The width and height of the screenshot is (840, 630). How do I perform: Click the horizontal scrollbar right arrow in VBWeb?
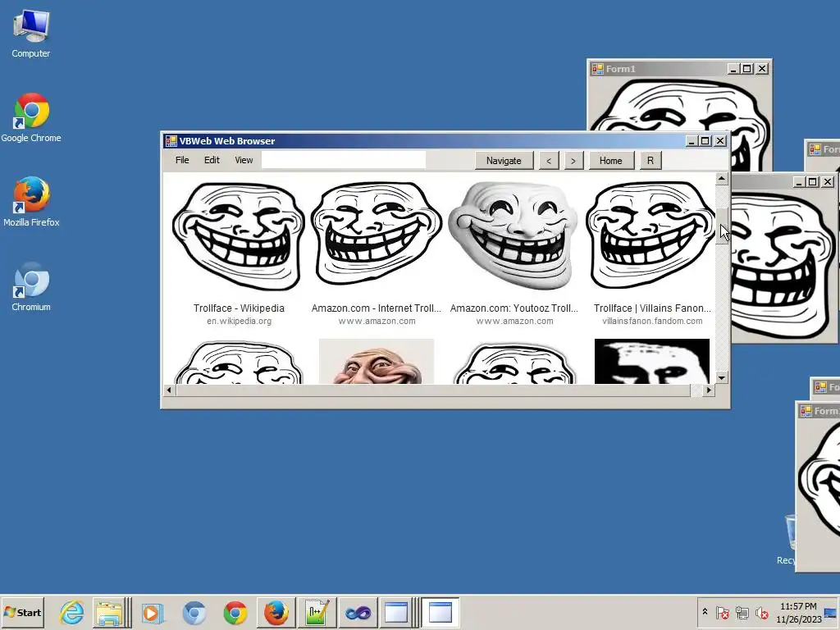[x=709, y=390]
